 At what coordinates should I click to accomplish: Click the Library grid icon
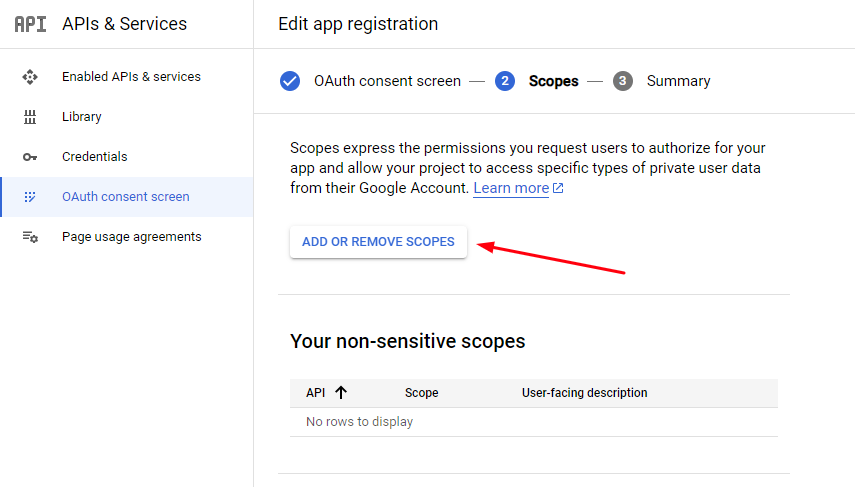point(30,117)
